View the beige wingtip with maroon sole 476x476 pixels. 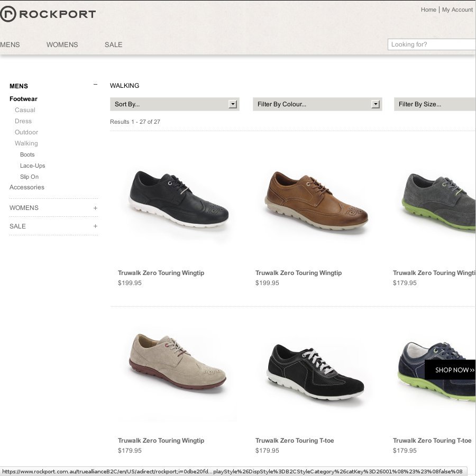click(178, 361)
